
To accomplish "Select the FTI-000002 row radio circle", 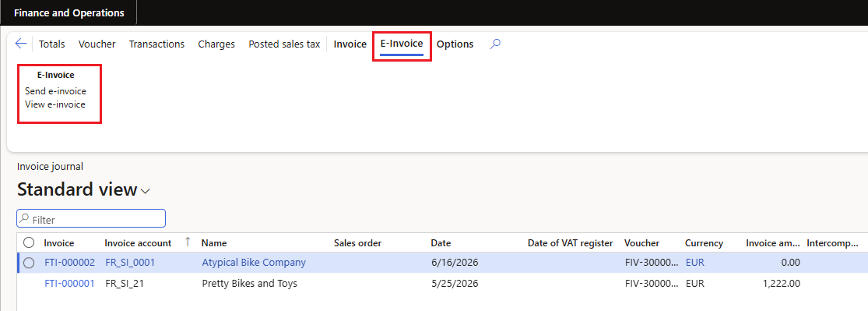I will pyautogui.click(x=29, y=263).
